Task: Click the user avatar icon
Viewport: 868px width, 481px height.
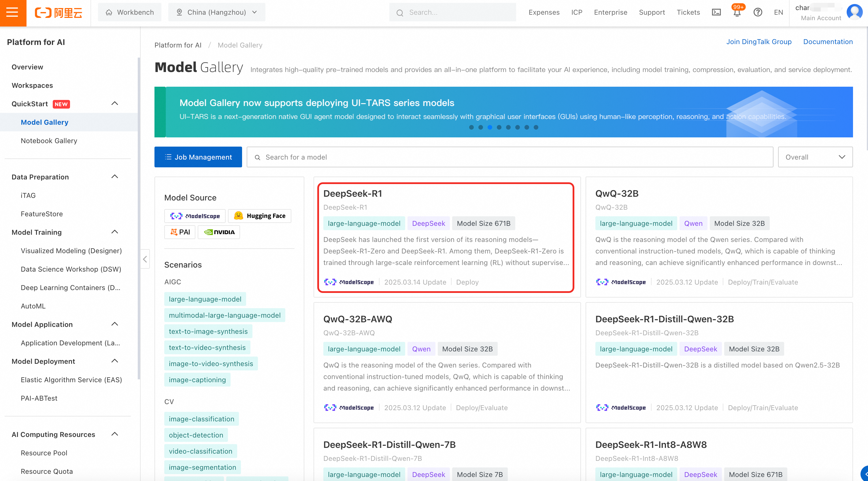Action: (854, 12)
